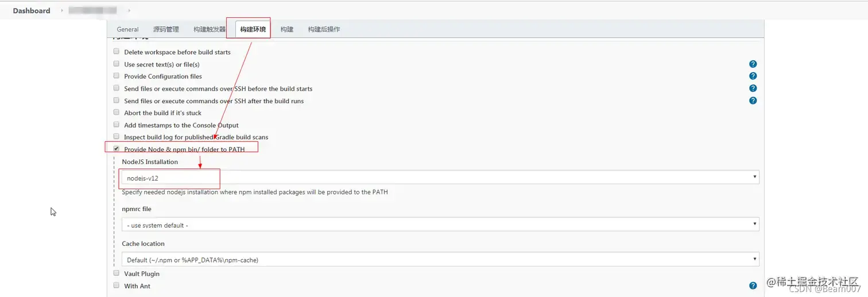Enable the Vault Plugin checkbox
The height and width of the screenshot is (297, 868).
click(116, 273)
